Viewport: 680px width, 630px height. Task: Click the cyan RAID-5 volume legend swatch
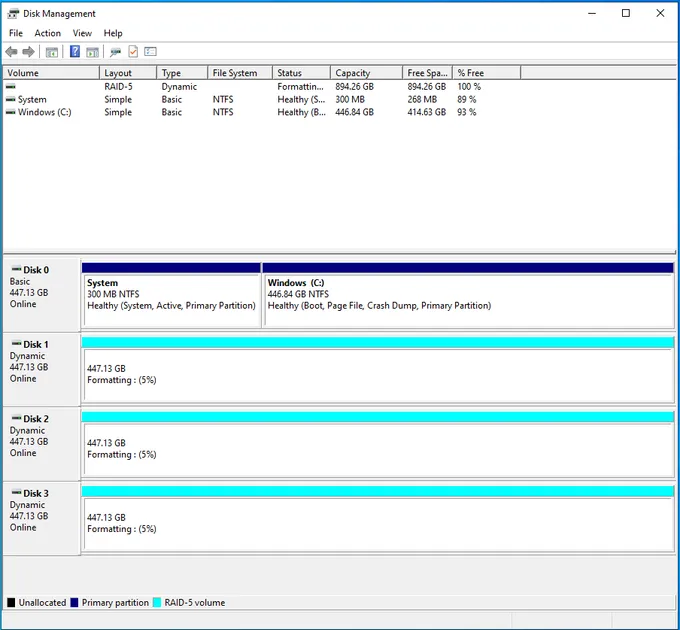coord(157,603)
